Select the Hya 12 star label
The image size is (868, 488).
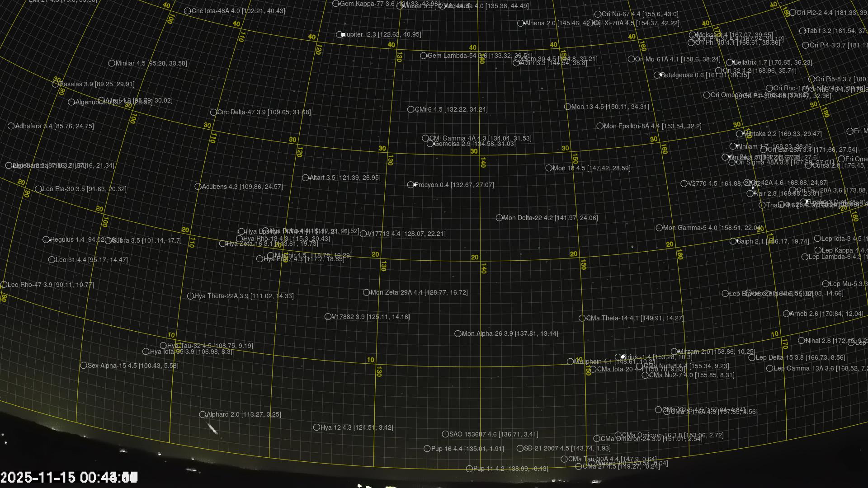pos(357,428)
